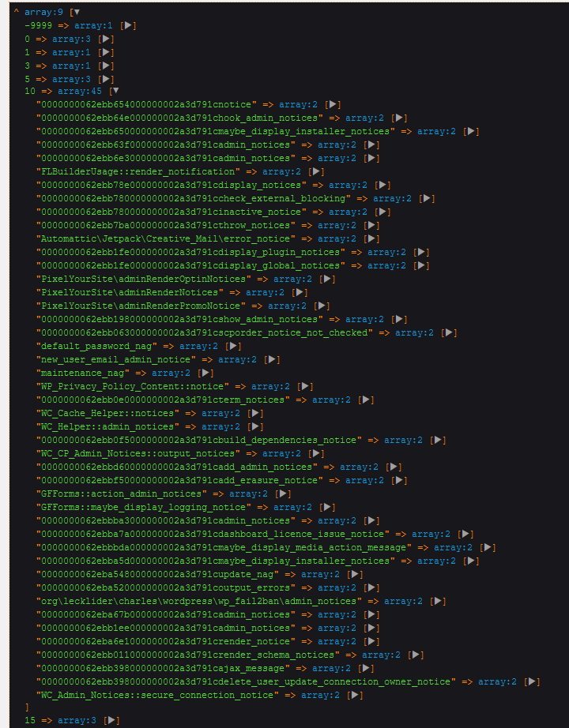The image size is (569, 728).
Task: Expand arrow on cupdate_nag row
Action: tap(355, 576)
